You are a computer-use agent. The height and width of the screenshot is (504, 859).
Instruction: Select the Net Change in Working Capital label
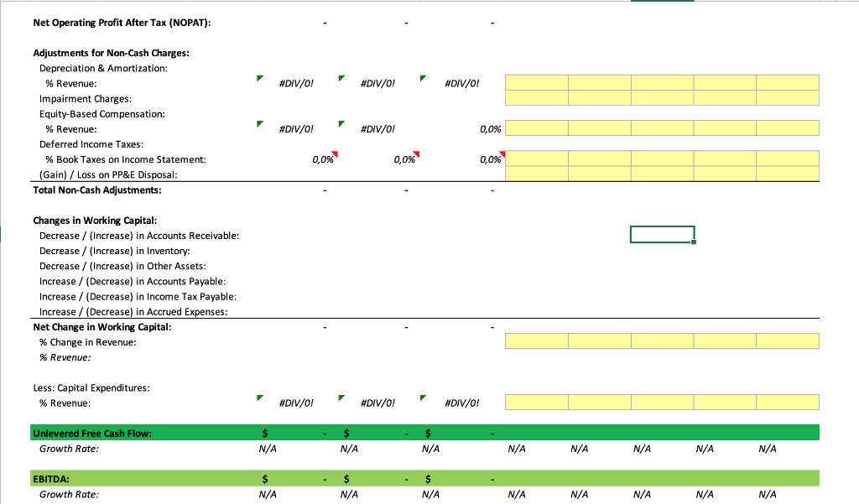102,327
